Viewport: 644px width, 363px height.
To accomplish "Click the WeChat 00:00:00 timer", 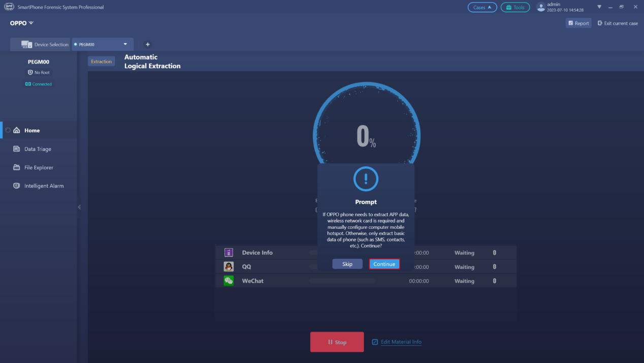I will point(419,281).
